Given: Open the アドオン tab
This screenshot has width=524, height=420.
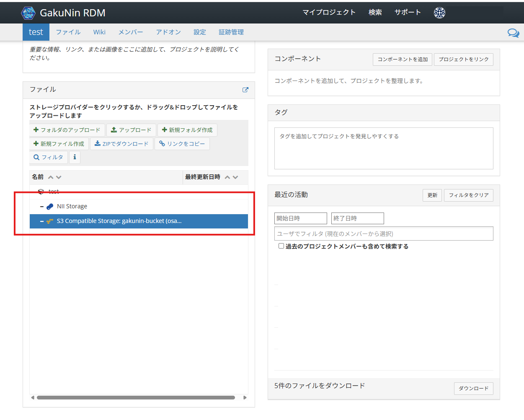Looking at the screenshot, I should (168, 32).
